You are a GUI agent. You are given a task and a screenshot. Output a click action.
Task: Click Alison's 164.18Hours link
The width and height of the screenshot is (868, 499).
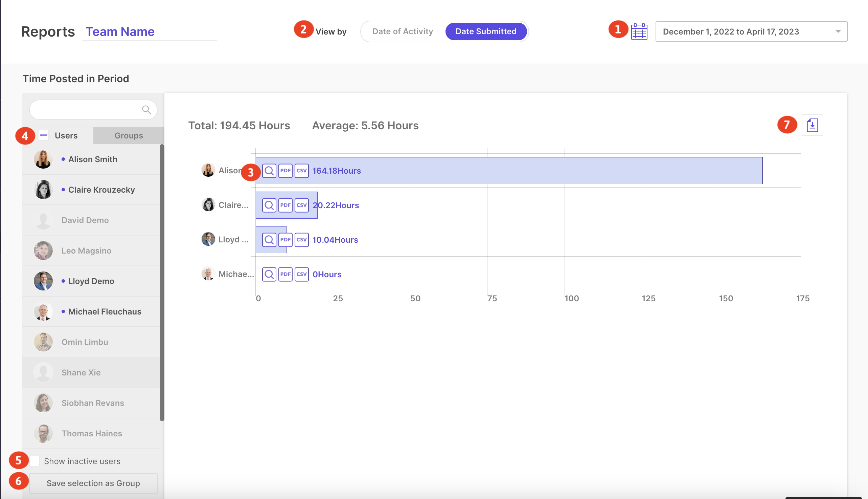pyautogui.click(x=337, y=171)
